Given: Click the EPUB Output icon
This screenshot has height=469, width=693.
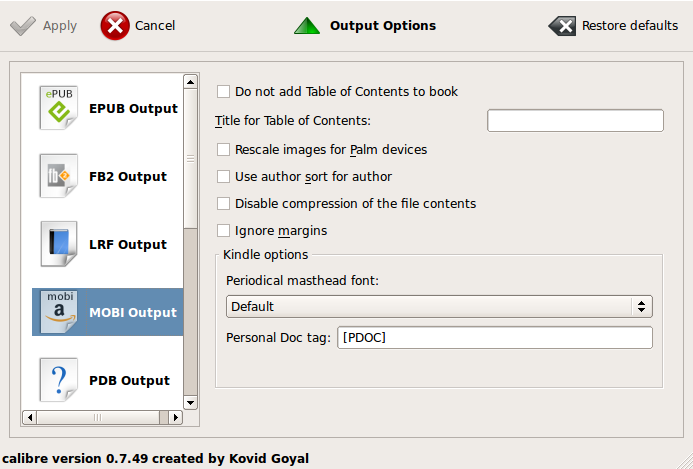Looking at the screenshot, I should [58, 108].
